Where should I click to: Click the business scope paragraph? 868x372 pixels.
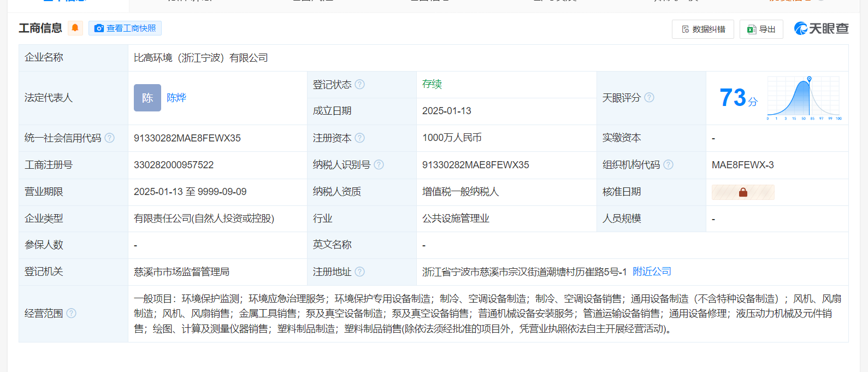[488, 314]
